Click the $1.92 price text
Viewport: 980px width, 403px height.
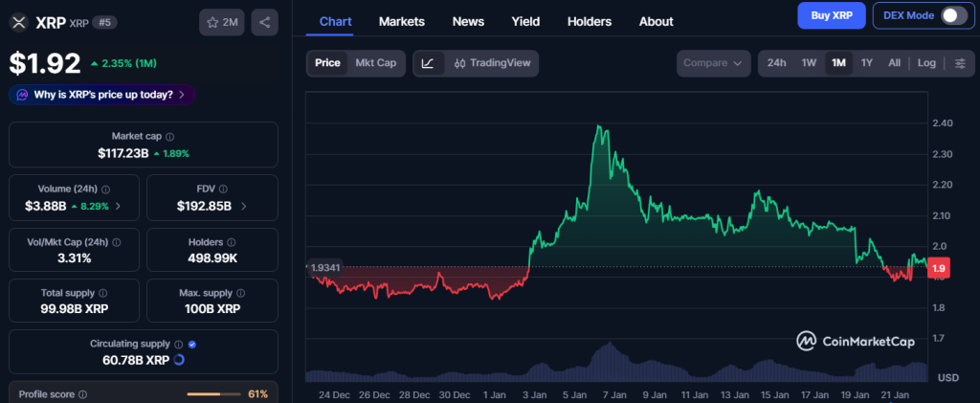pos(44,63)
